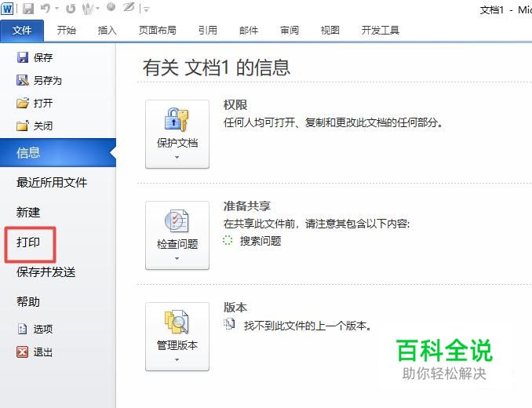This screenshot has width=532, height=408.
Task: Open the 审阅 ribbon tab
Action: point(290,31)
